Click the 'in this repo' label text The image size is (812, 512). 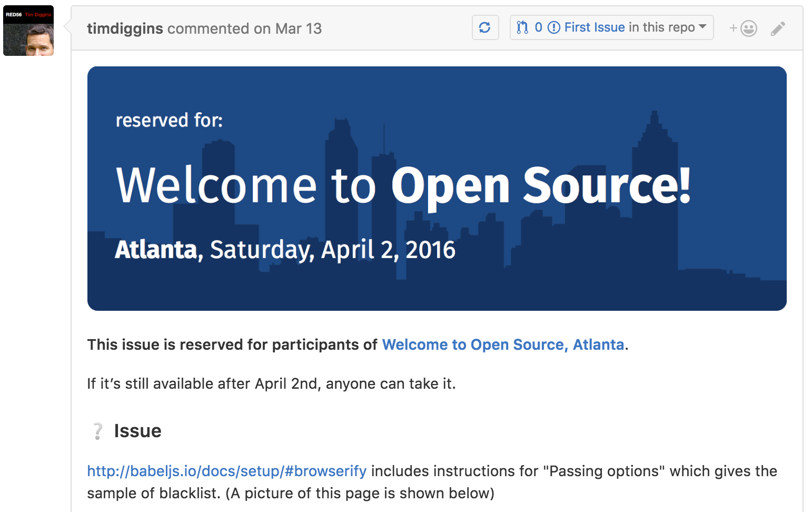[x=661, y=27]
